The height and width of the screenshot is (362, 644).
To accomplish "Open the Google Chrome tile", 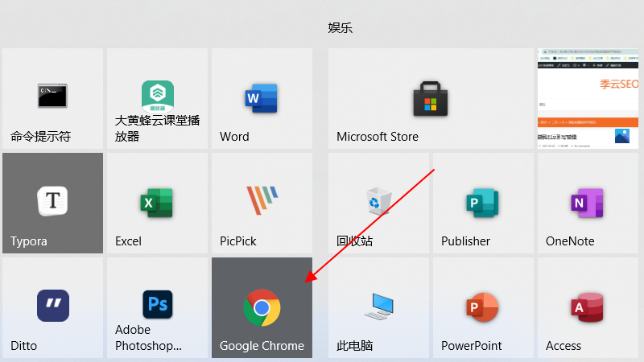I will (x=262, y=308).
